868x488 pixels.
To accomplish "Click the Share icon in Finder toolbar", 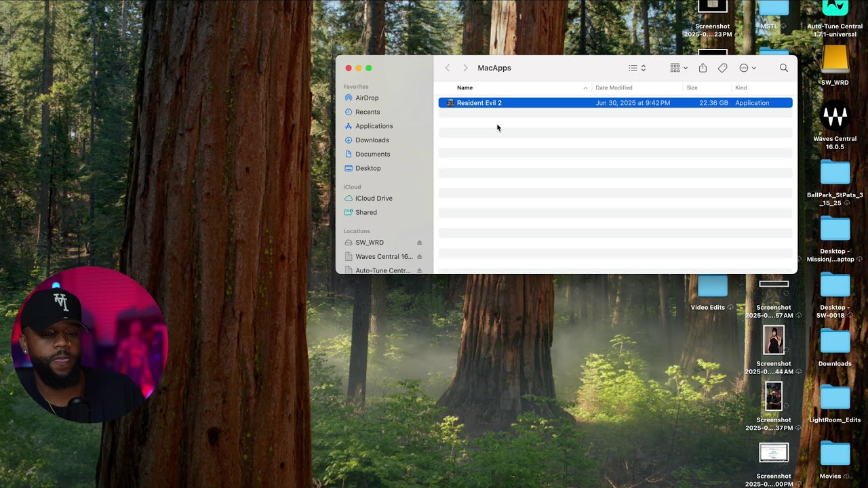I will click(x=703, y=68).
